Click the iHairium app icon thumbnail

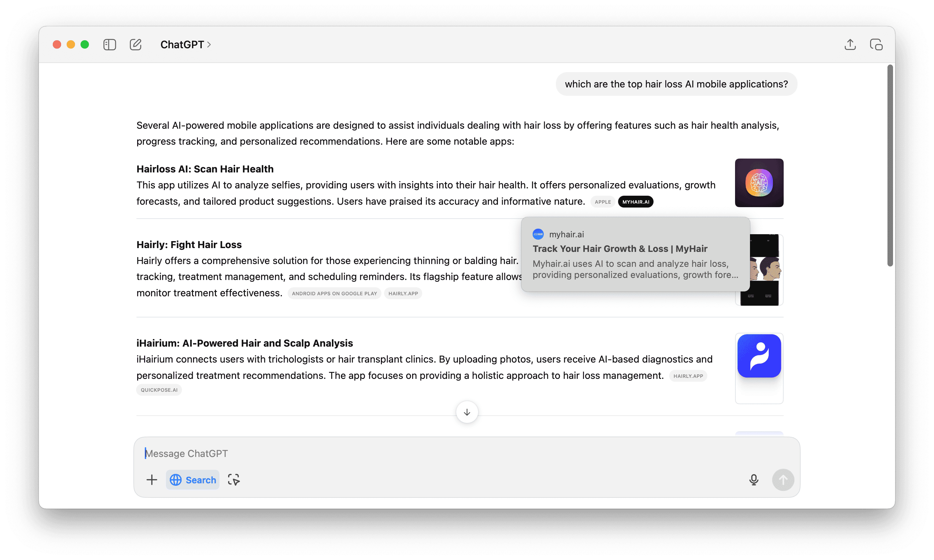pyautogui.click(x=759, y=356)
